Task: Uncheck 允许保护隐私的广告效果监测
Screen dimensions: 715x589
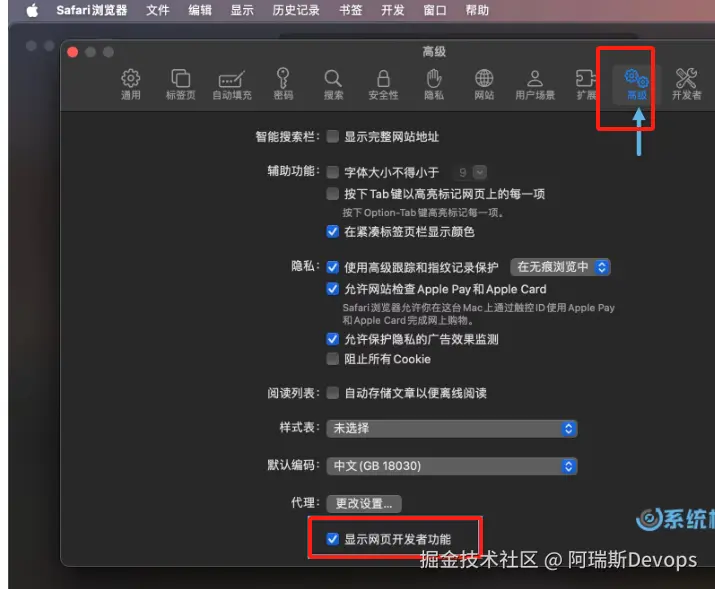Action: coord(333,339)
